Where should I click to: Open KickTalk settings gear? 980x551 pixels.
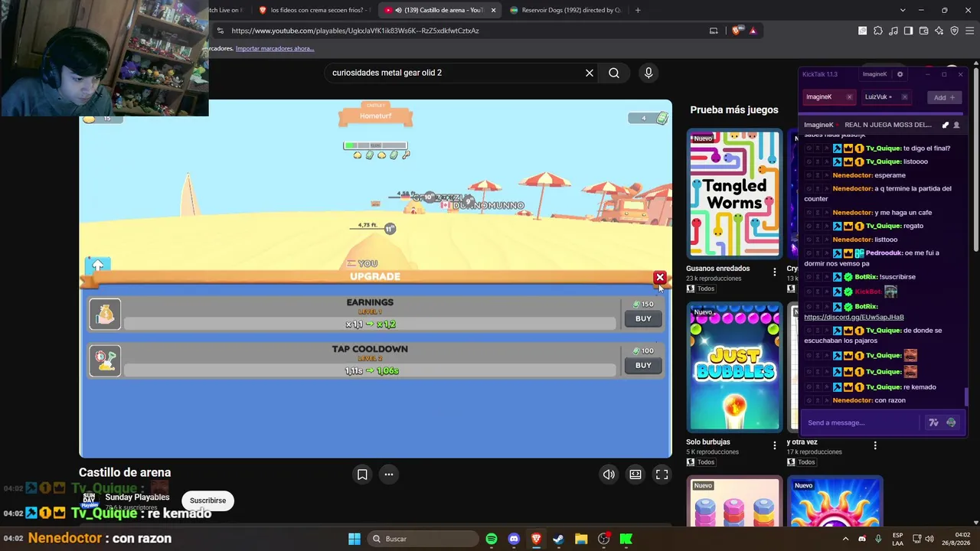click(900, 74)
